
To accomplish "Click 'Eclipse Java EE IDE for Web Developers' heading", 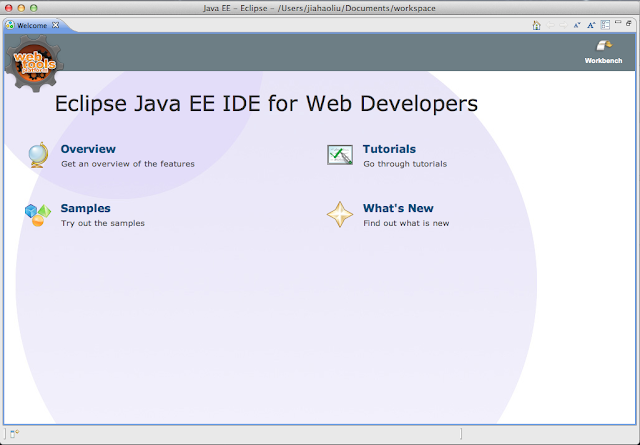I will tap(266, 104).
